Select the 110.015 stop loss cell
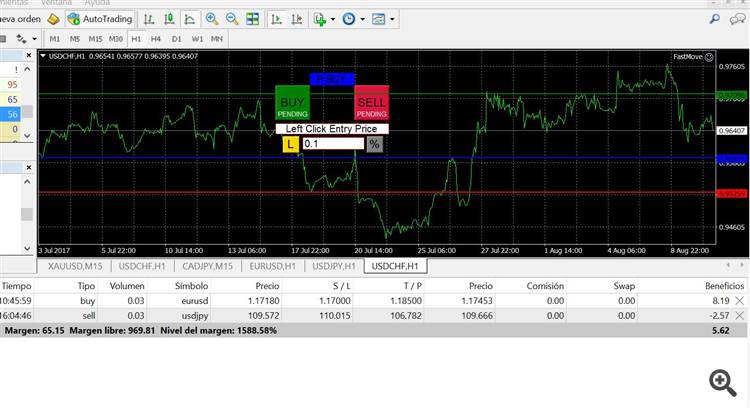This screenshot has width=750, height=409. tap(335, 316)
